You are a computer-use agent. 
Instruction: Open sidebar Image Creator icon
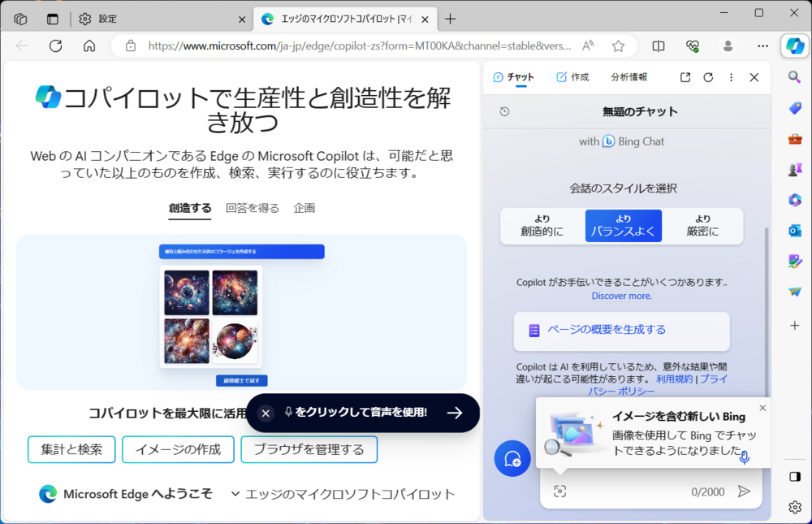click(x=795, y=262)
